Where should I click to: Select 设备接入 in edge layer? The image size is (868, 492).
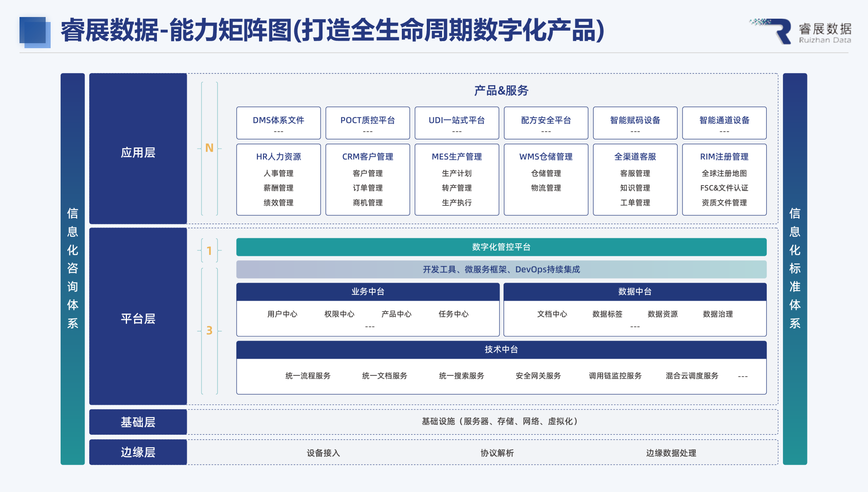323,453
